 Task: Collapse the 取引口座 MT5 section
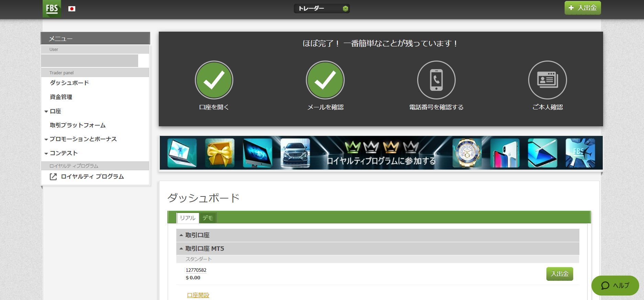click(x=204, y=248)
